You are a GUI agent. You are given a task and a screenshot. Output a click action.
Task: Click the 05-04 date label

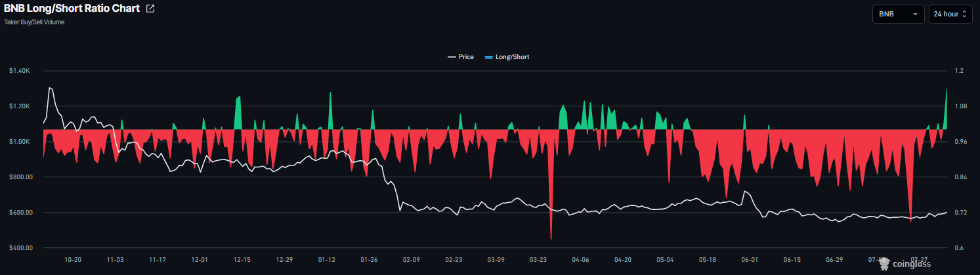666,260
